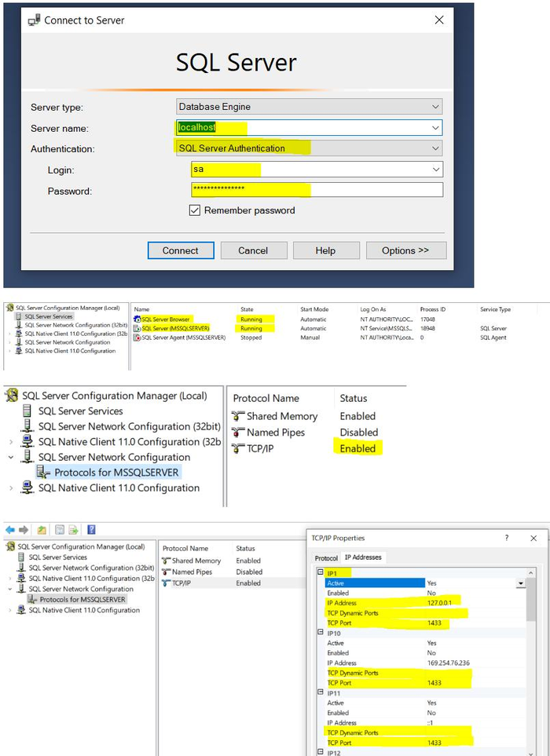Click into the Password field

317,189
